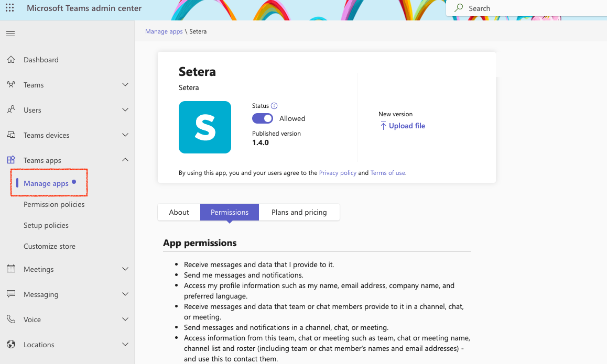The height and width of the screenshot is (364, 607).
Task: Expand the Users section chevron
Action: click(125, 110)
